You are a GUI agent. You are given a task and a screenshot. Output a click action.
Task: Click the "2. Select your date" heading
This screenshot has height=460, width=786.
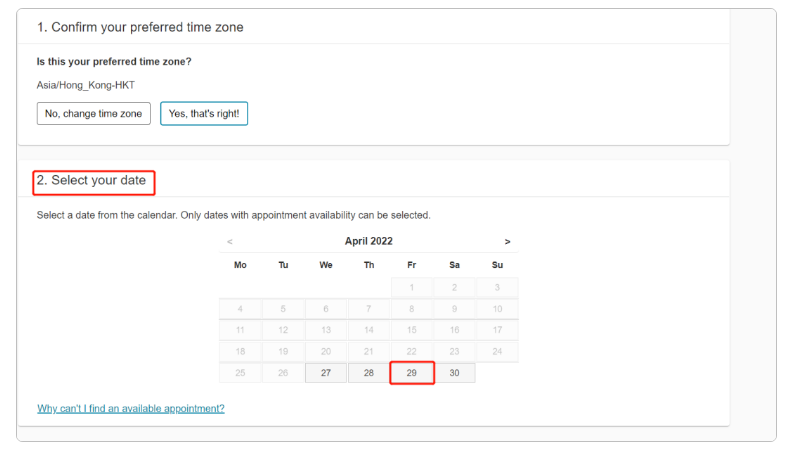click(x=91, y=180)
